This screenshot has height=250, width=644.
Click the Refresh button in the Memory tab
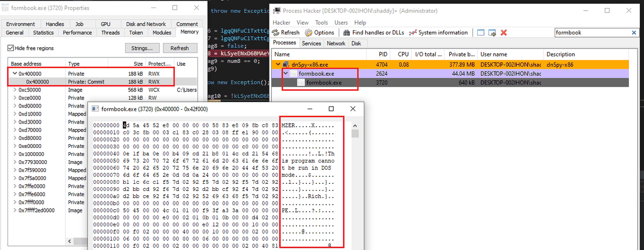(180, 48)
